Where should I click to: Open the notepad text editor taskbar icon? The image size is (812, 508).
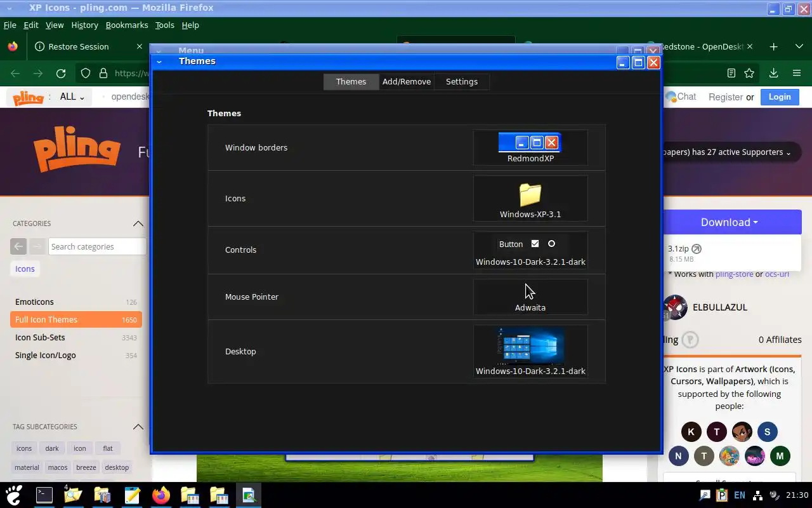[x=131, y=495]
